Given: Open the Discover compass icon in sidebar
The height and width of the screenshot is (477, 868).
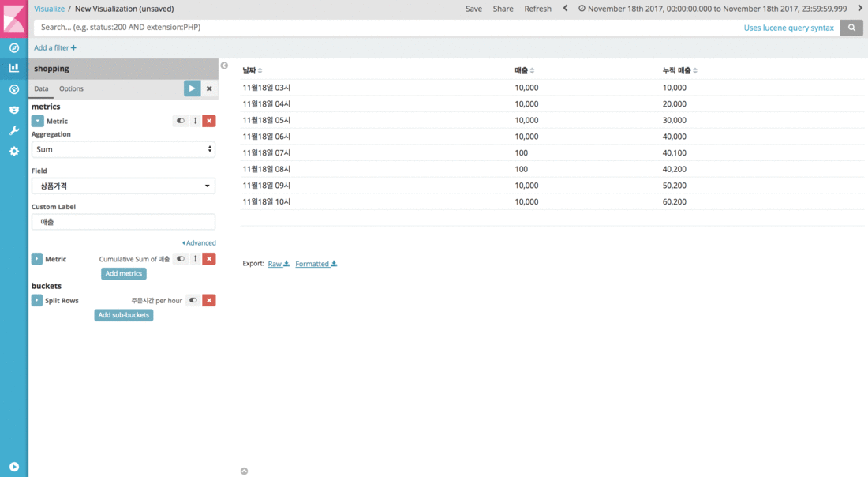Looking at the screenshot, I should (13, 47).
